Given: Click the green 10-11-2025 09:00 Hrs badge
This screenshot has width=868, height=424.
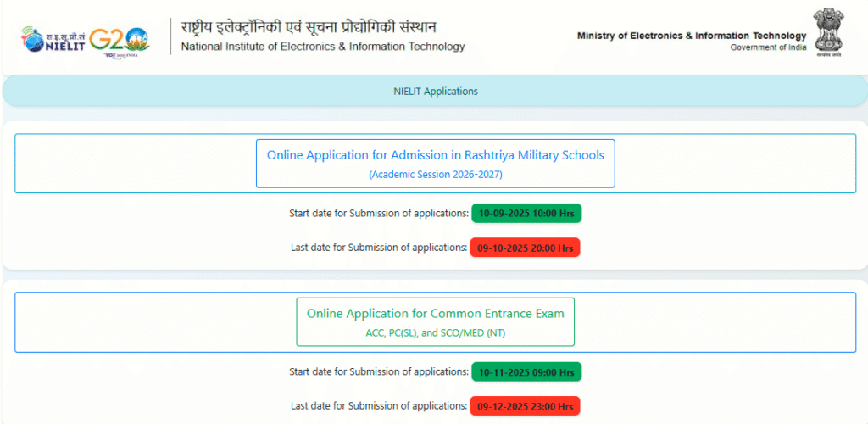Looking at the screenshot, I should click(x=527, y=371).
